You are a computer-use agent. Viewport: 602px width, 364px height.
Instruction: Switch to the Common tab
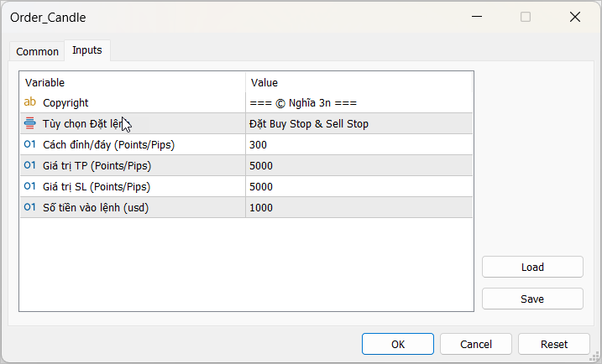pyautogui.click(x=38, y=51)
